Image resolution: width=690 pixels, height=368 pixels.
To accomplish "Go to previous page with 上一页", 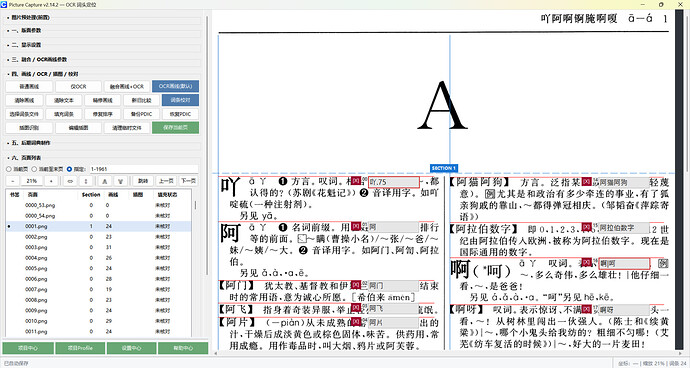I will pyautogui.click(x=166, y=181).
